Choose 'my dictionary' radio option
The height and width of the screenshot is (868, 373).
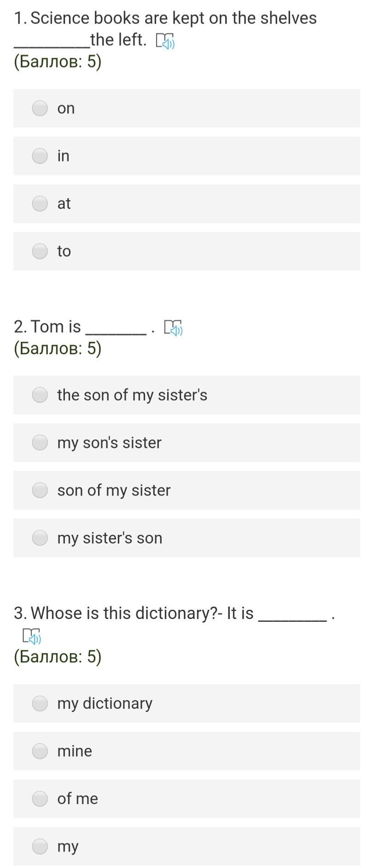coord(40,703)
